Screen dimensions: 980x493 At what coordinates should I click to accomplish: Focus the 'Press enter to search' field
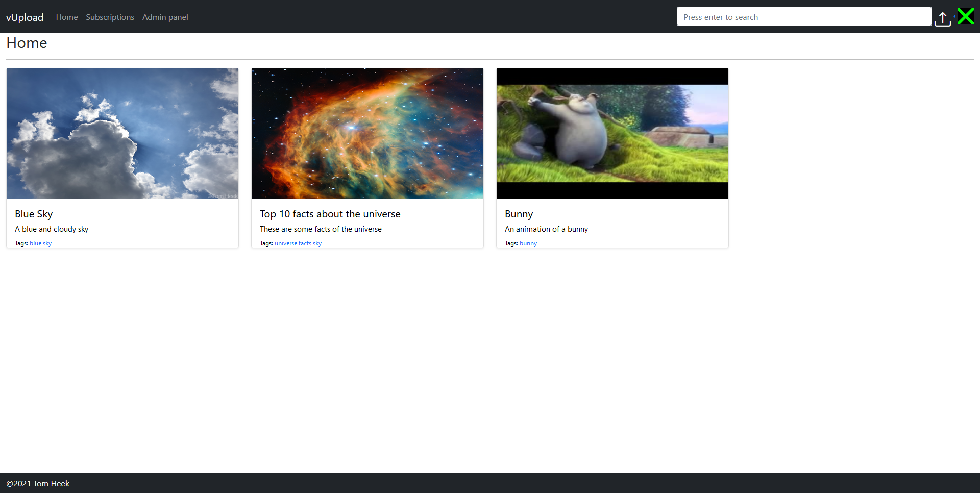click(803, 17)
